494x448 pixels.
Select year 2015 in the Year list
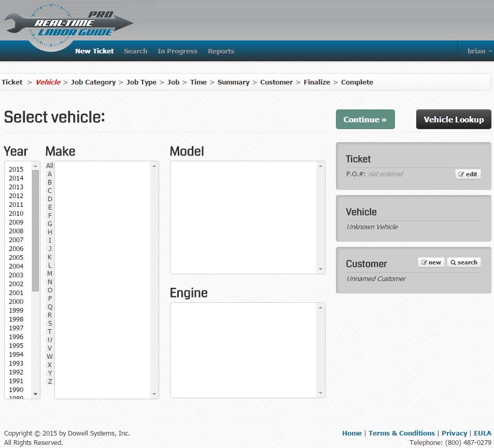(x=16, y=169)
